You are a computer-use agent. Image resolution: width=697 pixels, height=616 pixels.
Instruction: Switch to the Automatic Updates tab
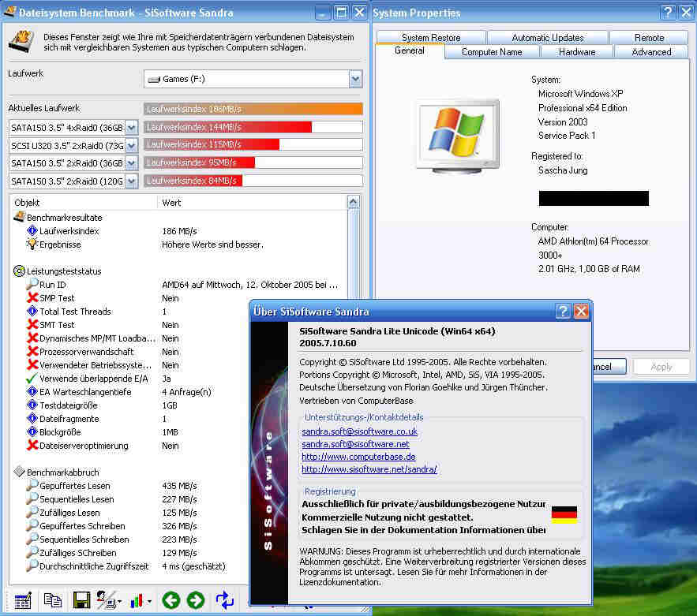pos(548,37)
